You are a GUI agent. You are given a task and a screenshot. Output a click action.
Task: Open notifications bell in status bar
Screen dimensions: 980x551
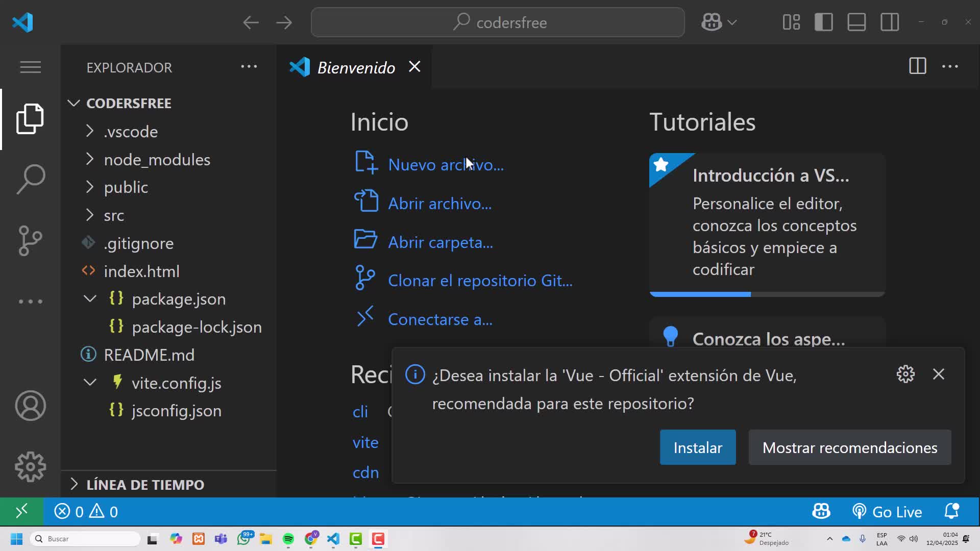click(x=951, y=511)
